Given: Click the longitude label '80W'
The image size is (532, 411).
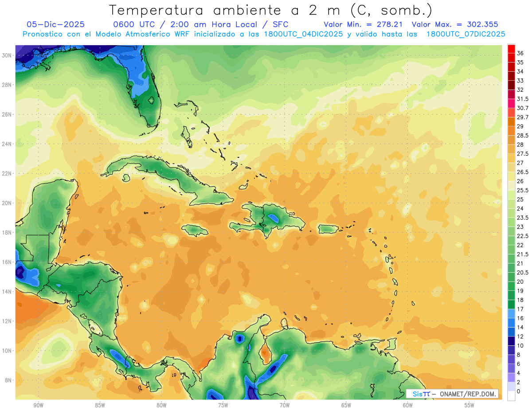Looking at the screenshot, I should (x=161, y=405).
